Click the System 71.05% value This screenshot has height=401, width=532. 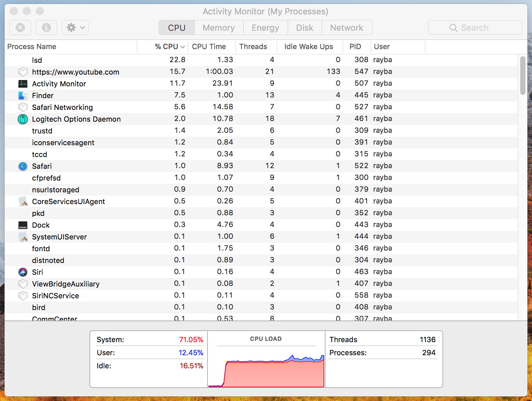click(191, 340)
